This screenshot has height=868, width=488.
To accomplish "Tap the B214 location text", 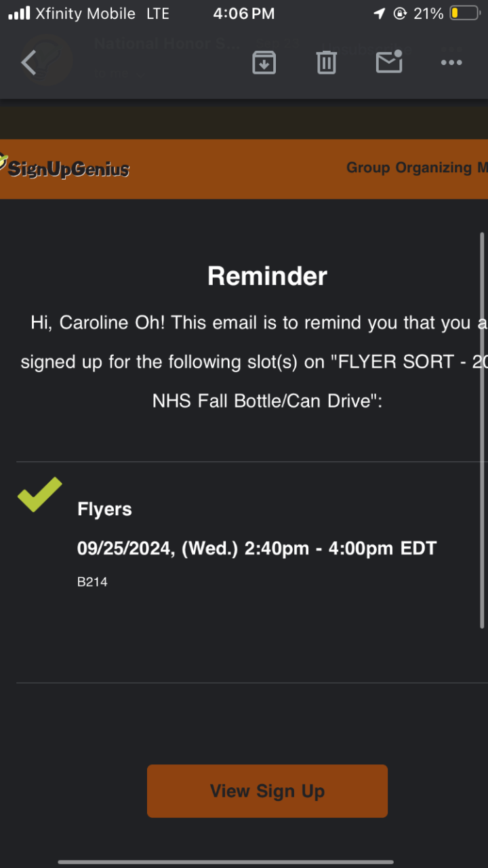I will [x=92, y=582].
